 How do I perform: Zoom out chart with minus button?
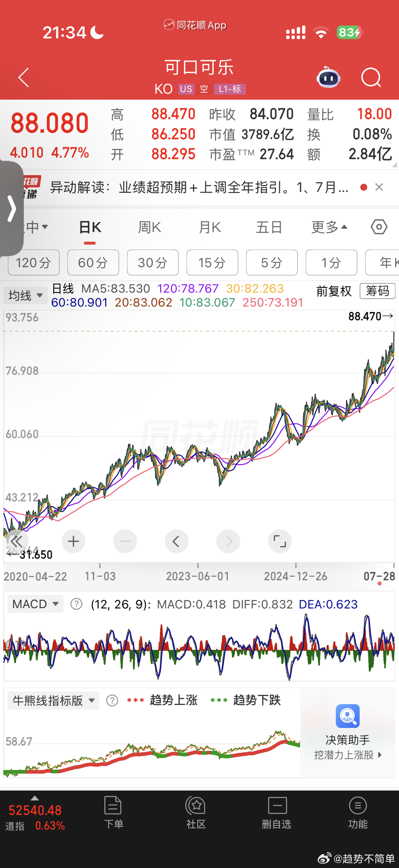[x=125, y=542]
